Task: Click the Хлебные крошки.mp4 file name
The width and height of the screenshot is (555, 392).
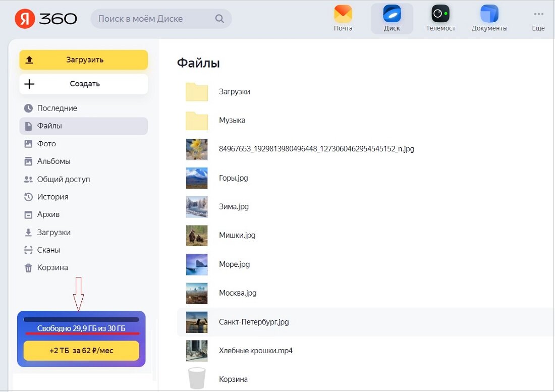Action: 256,351
